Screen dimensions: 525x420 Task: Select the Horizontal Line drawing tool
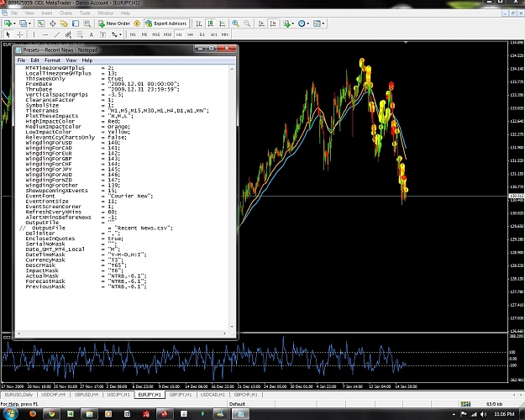coord(45,34)
